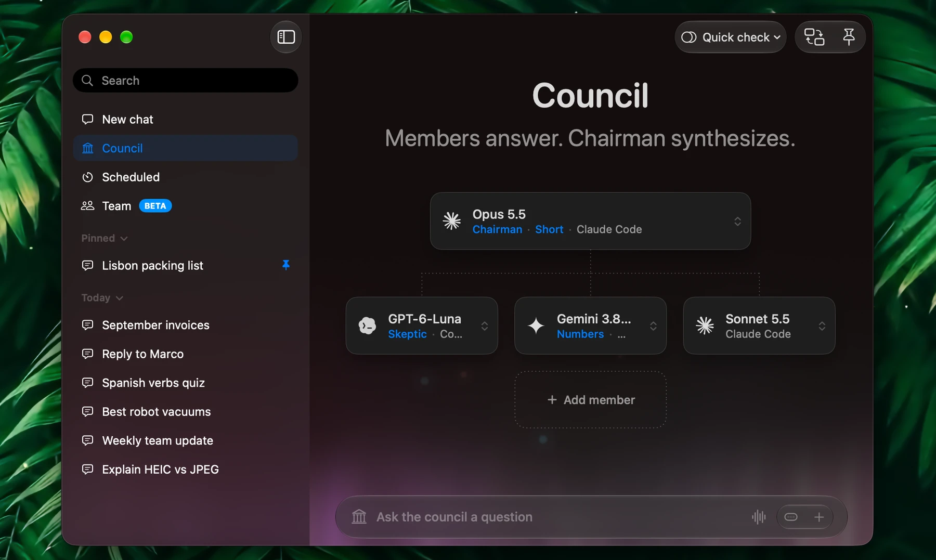Click the pill icon in the question bar
Screen dimensions: 936x560
791,517
